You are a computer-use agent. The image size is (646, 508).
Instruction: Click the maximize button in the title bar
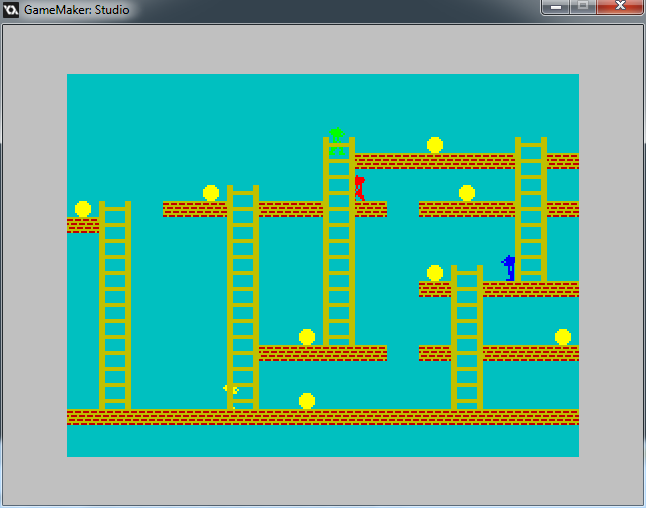click(x=583, y=7)
